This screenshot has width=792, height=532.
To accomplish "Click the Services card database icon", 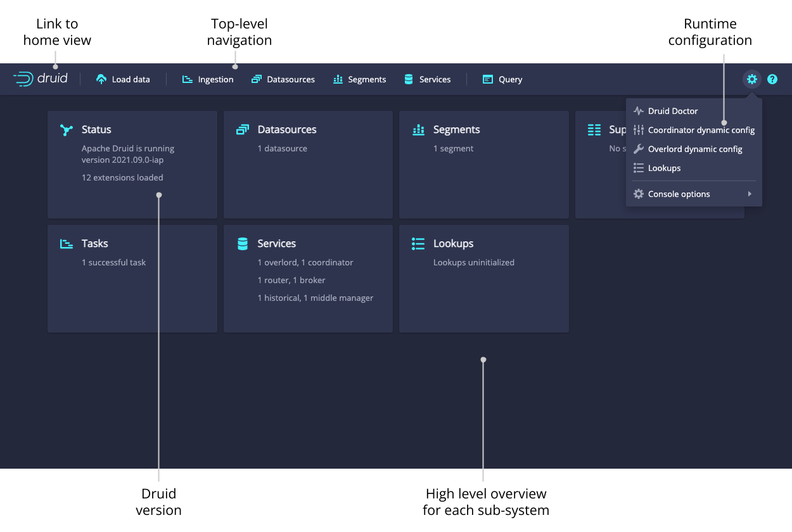I will point(242,244).
